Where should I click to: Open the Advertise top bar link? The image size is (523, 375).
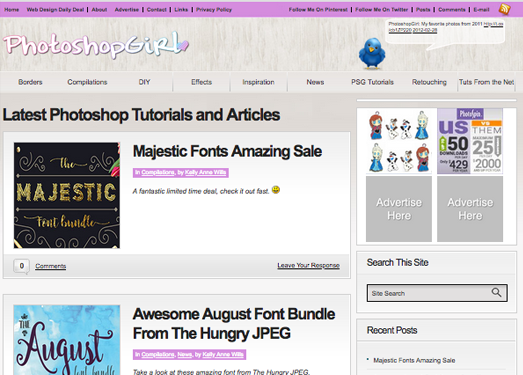pyautogui.click(x=127, y=10)
